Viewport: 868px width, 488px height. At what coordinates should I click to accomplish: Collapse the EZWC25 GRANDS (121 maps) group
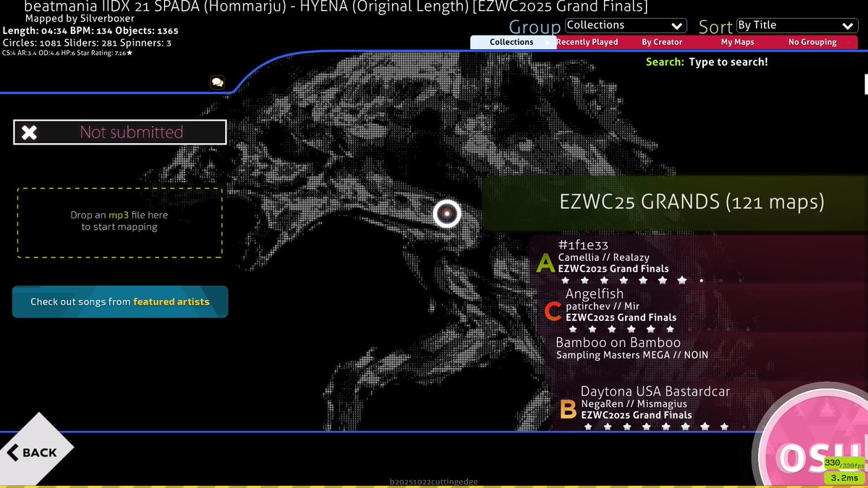pos(675,202)
